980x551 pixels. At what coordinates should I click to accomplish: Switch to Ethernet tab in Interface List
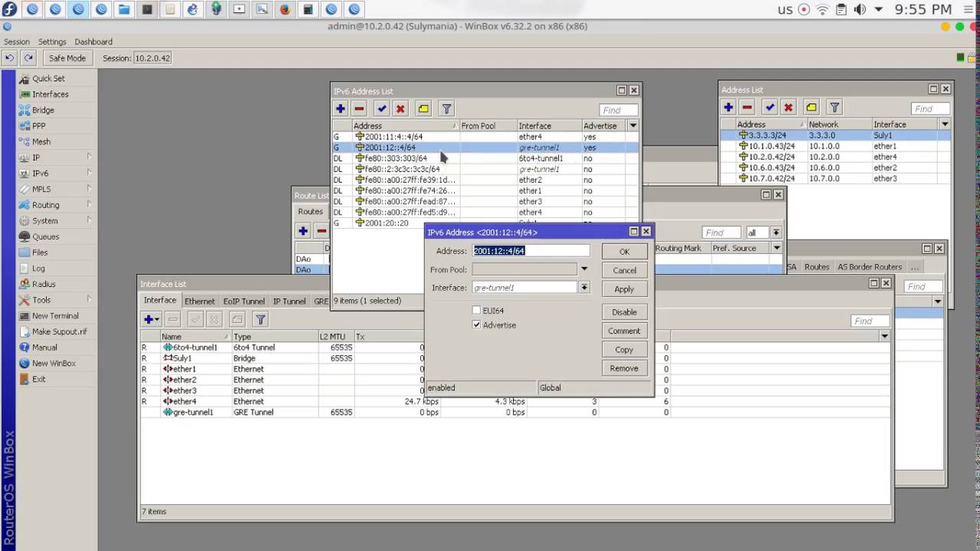200,302
